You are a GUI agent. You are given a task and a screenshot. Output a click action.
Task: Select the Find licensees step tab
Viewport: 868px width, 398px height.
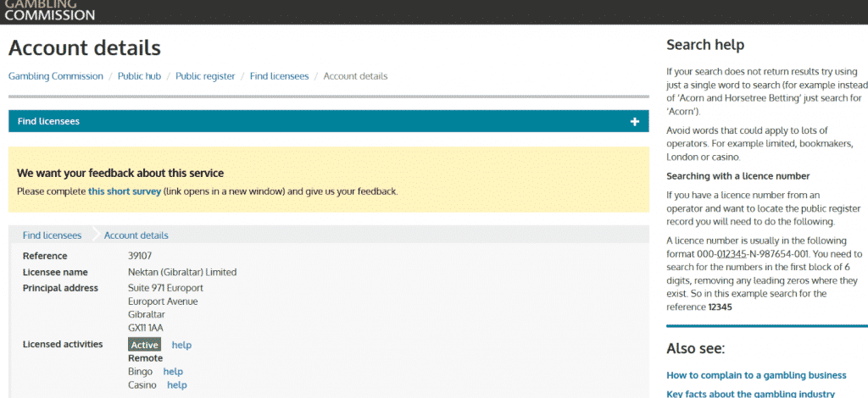(52, 235)
